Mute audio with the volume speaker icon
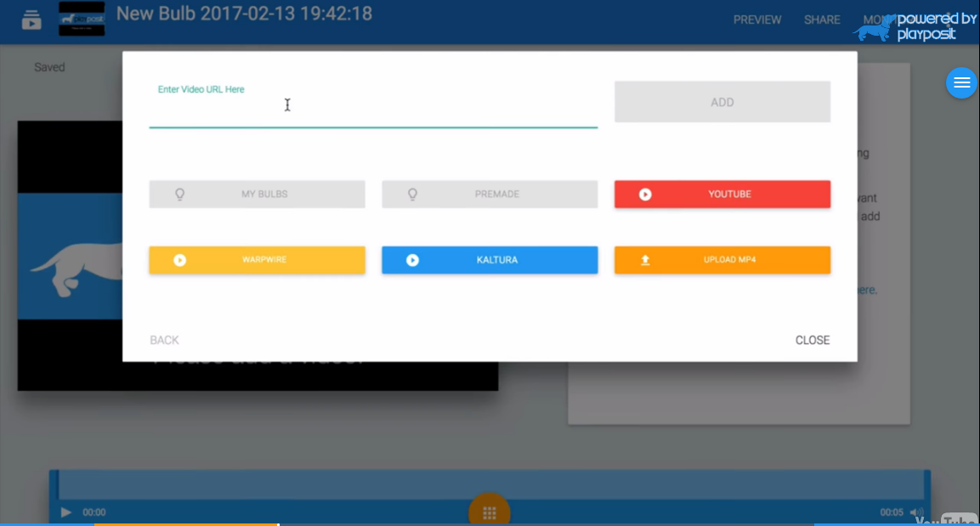980x526 pixels. point(916,512)
